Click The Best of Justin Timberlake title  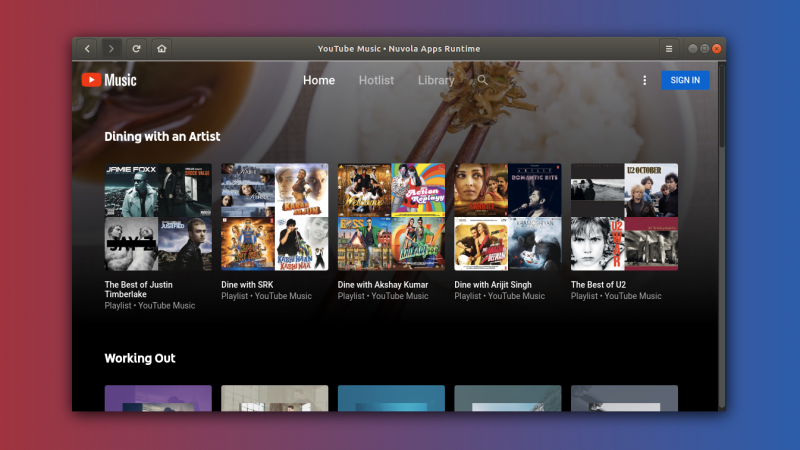[x=139, y=289]
